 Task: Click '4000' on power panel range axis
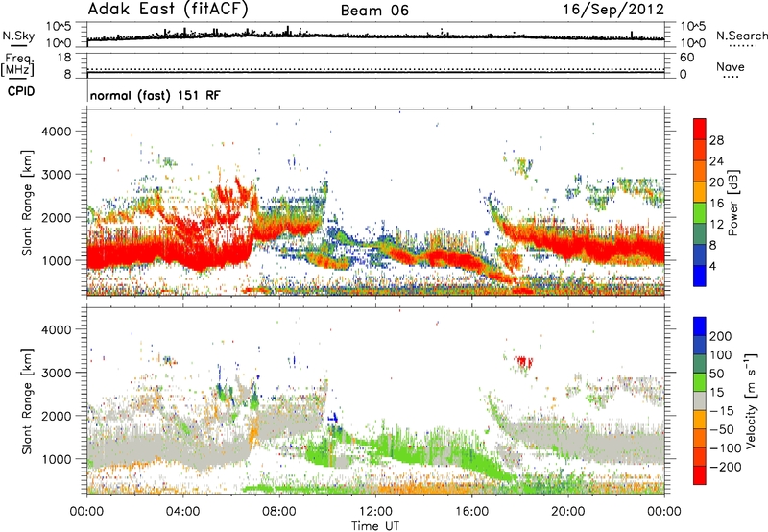coord(57,132)
